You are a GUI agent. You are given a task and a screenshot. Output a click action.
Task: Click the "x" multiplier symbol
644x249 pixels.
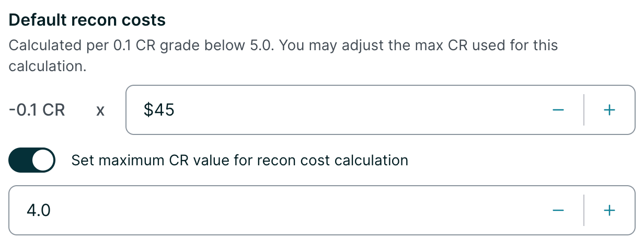click(100, 111)
